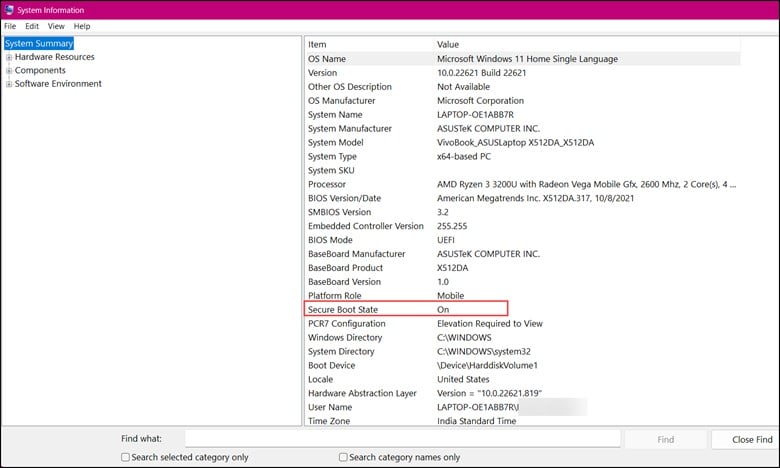Open the Edit menu
This screenshot has width=780, height=468.
click(32, 26)
